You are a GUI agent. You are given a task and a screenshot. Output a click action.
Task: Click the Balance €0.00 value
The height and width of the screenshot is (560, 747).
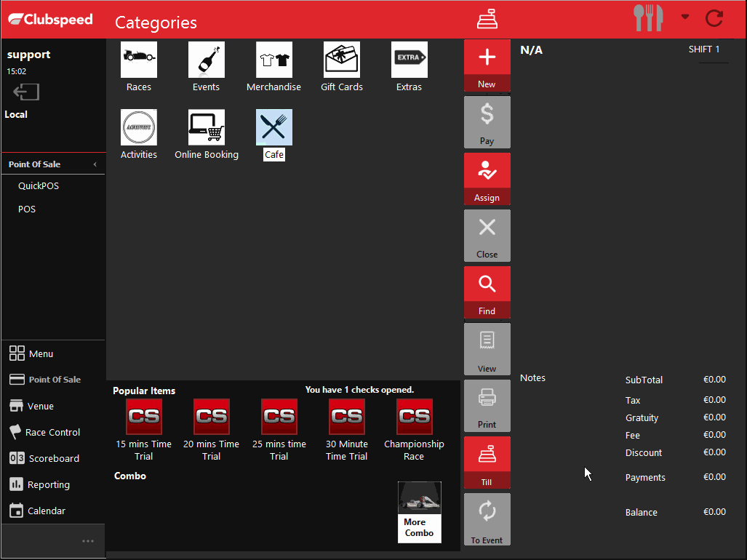(x=714, y=512)
